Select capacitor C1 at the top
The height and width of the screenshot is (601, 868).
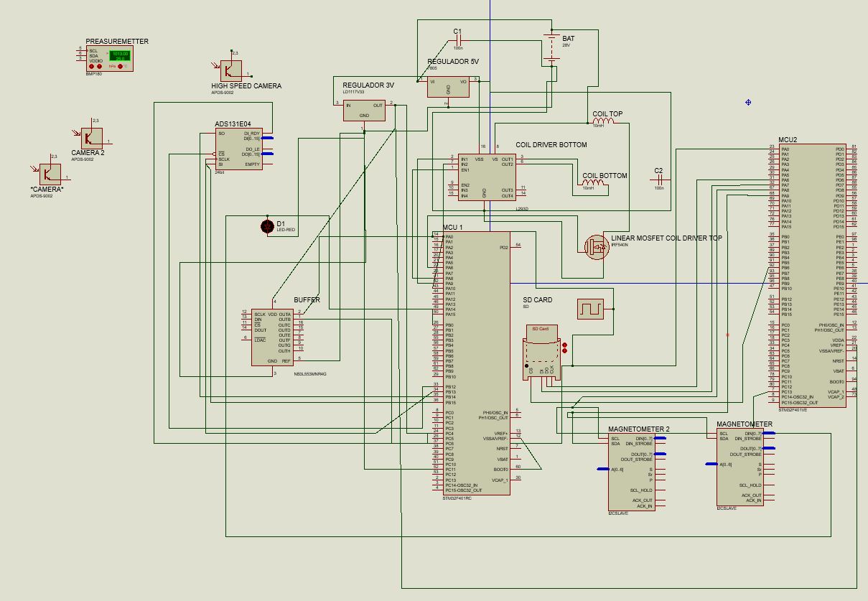pyautogui.click(x=459, y=39)
